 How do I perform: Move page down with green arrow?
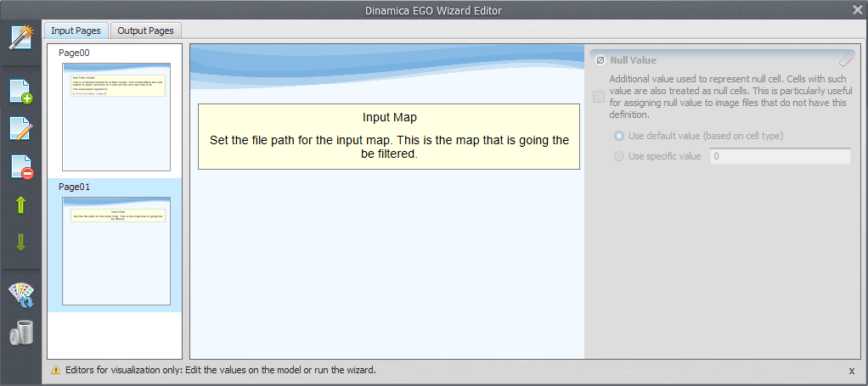(x=20, y=243)
